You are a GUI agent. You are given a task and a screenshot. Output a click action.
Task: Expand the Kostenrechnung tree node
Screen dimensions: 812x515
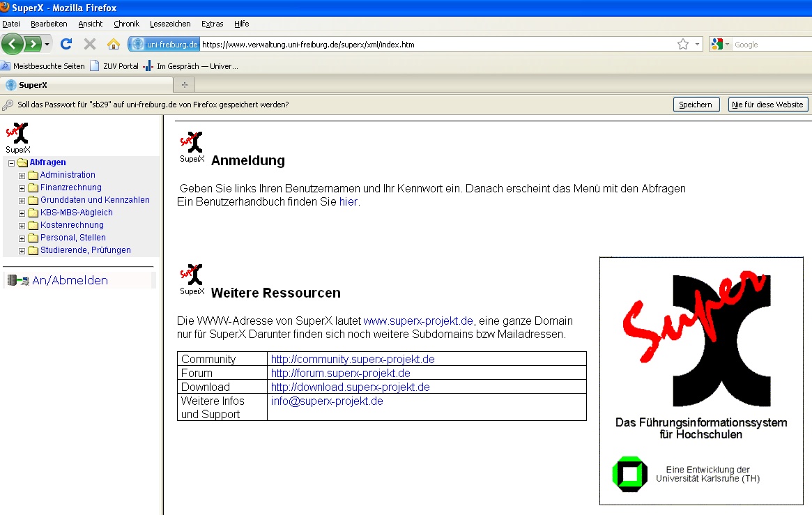(22, 225)
